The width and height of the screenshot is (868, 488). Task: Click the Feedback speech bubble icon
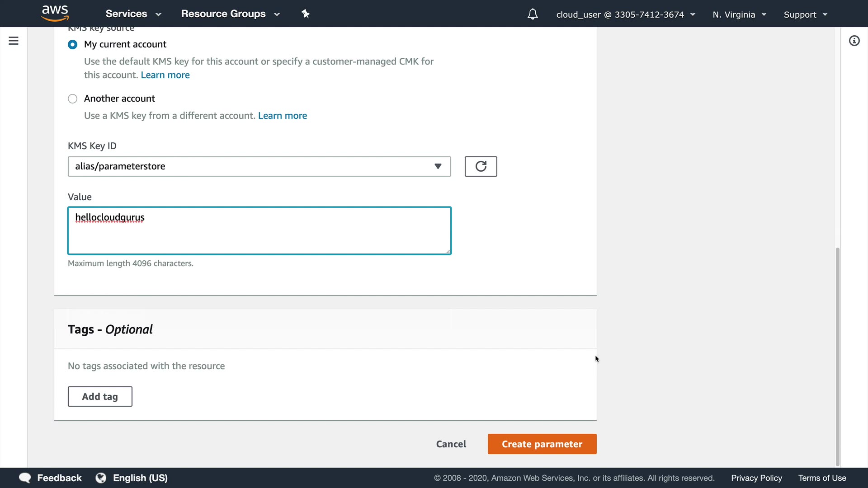coord(25,478)
